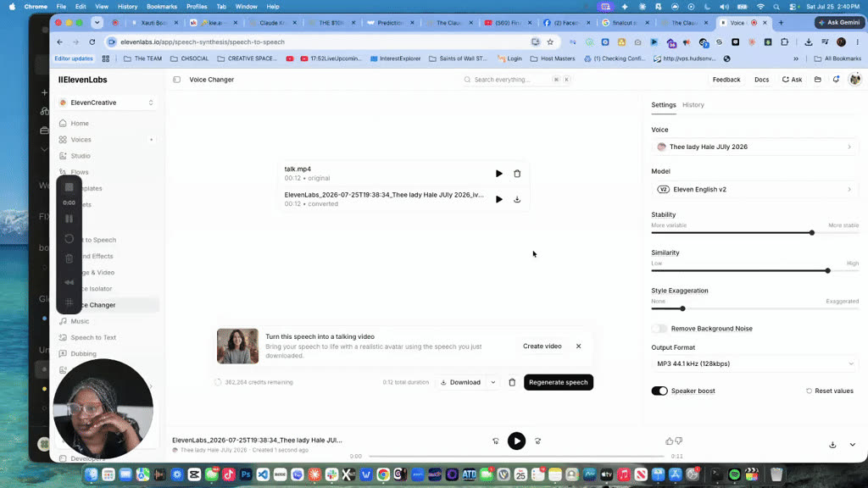Open the Output Format dropdown

point(754,363)
